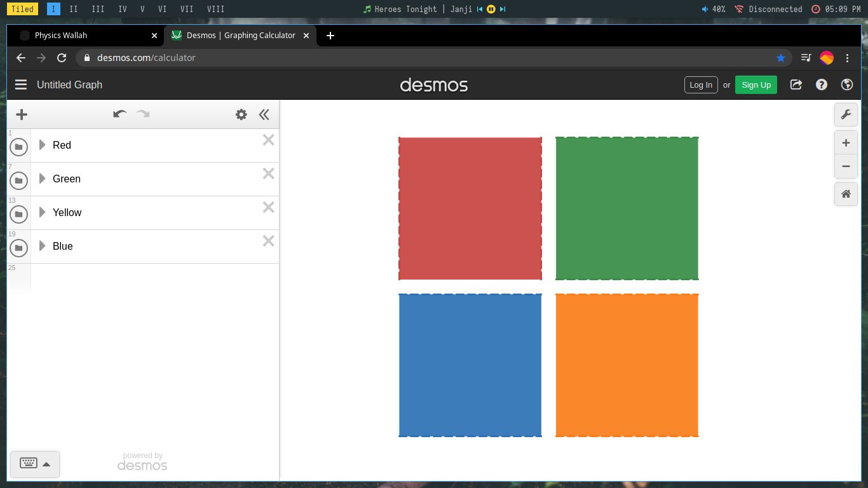Click the Log In button

tap(701, 85)
